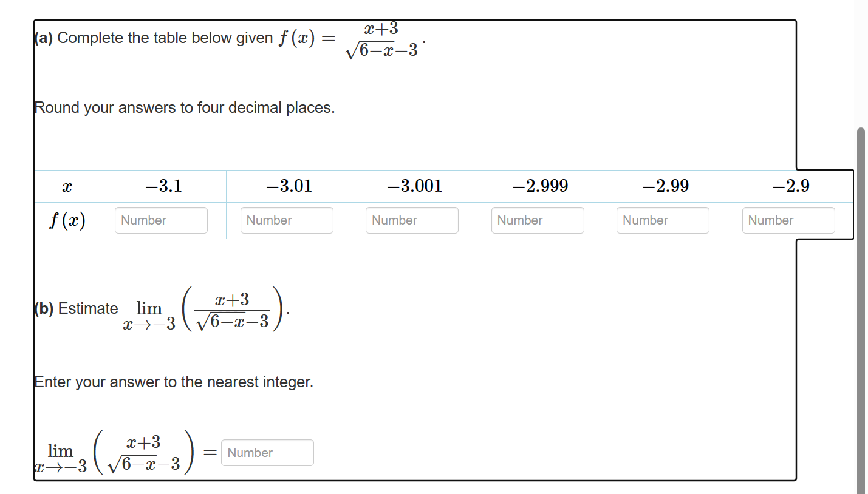Click the nearest integer instruction text

click(x=174, y=382)
